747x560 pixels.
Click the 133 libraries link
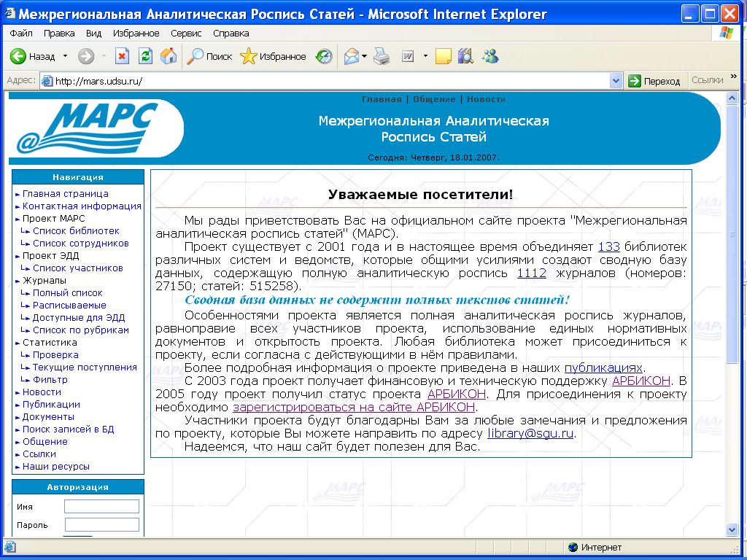(609, 246)
